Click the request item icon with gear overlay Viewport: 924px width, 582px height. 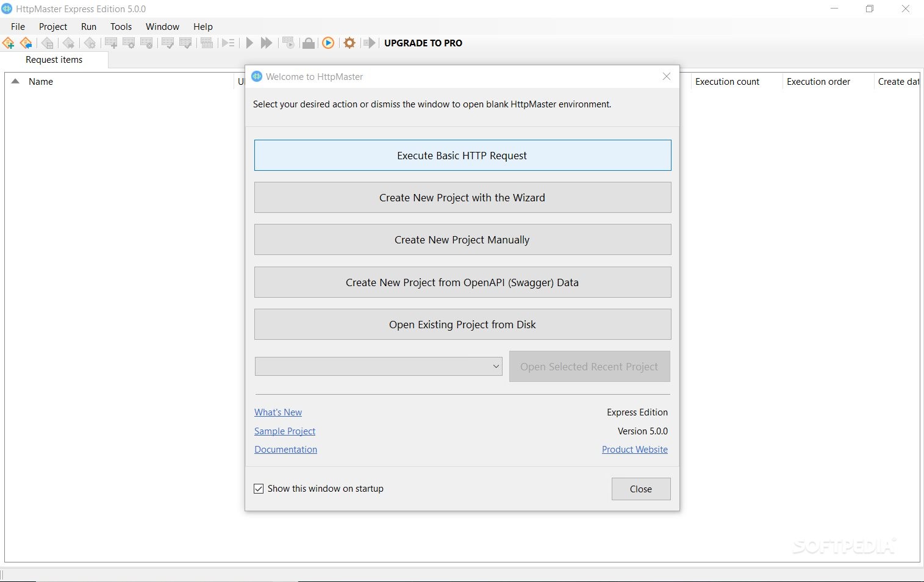pyautogui.click(x=129, y=43)
